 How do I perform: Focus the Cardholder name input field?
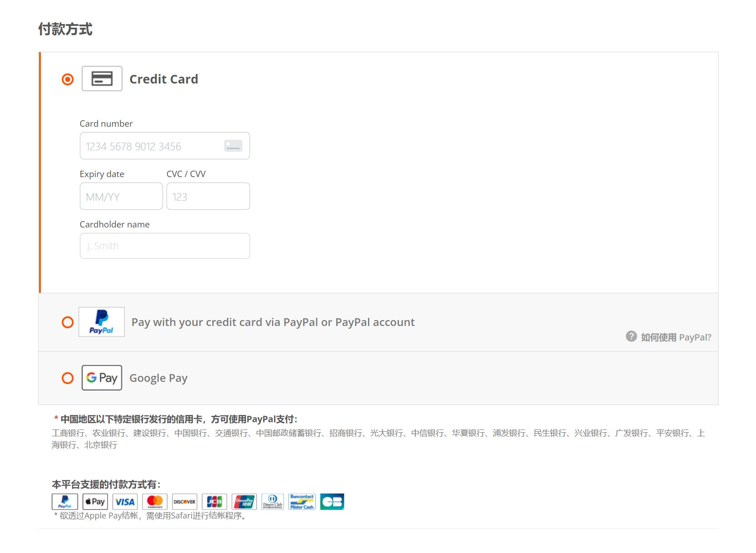tap(164, 245)
